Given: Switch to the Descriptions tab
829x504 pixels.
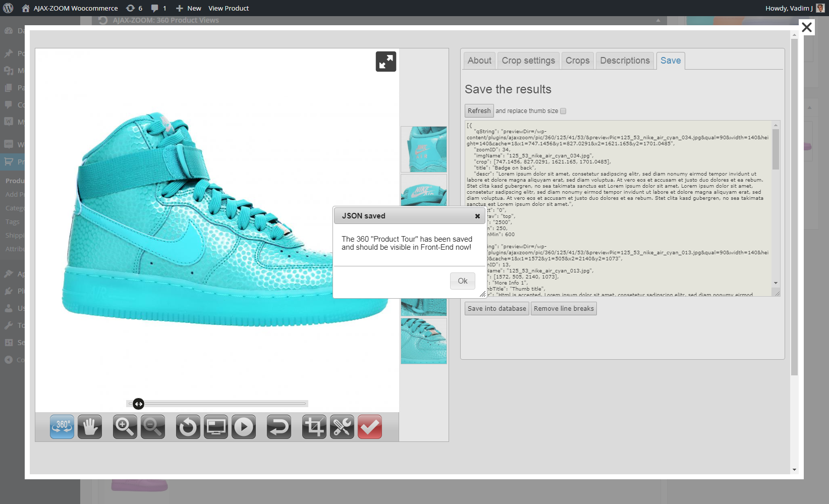Looking at the screenshot, I should point(625,61).
